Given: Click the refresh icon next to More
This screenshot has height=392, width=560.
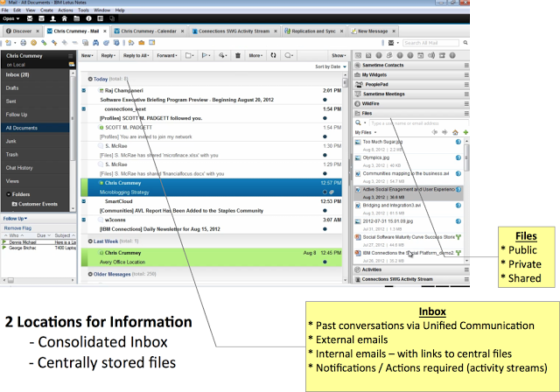Looking at the screenshot, I should pyautogui.click(x=273, y=55).
